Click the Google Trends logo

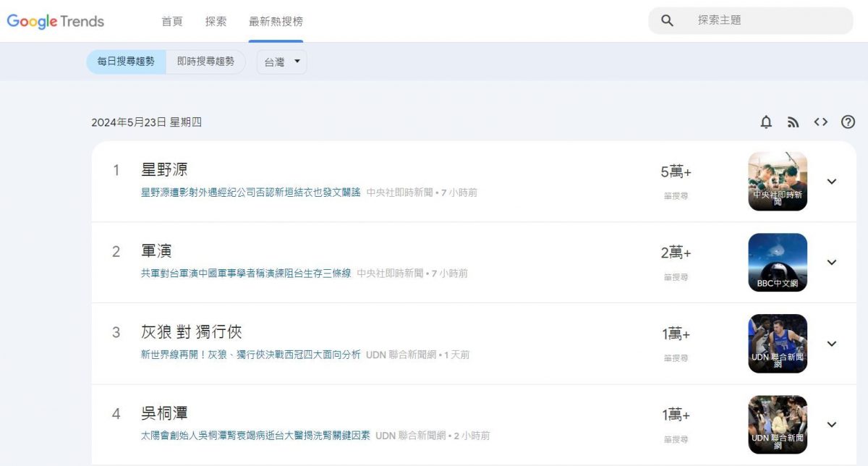coord(55,21)
